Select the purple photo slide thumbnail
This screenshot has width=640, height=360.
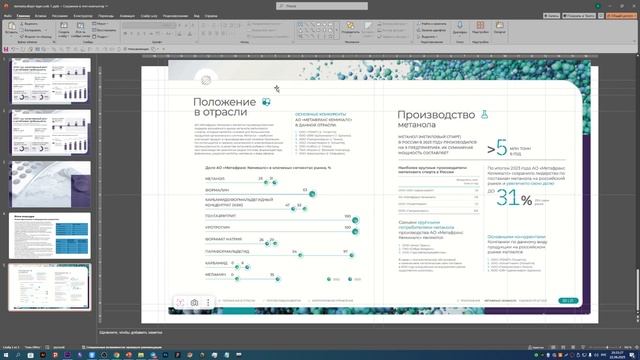[51, 184]
